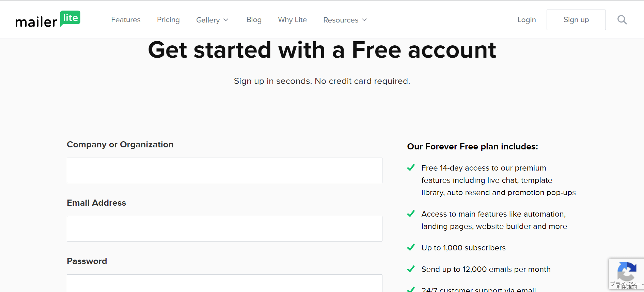Go to the Blog page
The height and width of the screenshot is (292, 644).
click(x=254, y=20)
